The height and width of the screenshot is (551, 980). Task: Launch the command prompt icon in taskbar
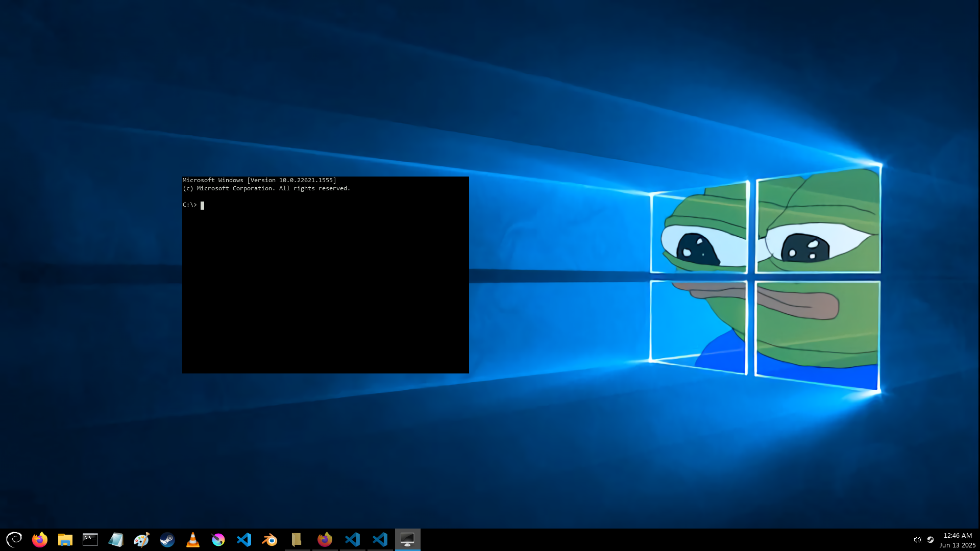90,539
